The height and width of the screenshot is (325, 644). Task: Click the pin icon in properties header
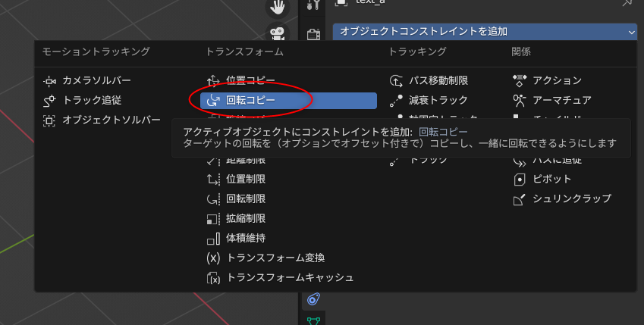tap(627, 3)
